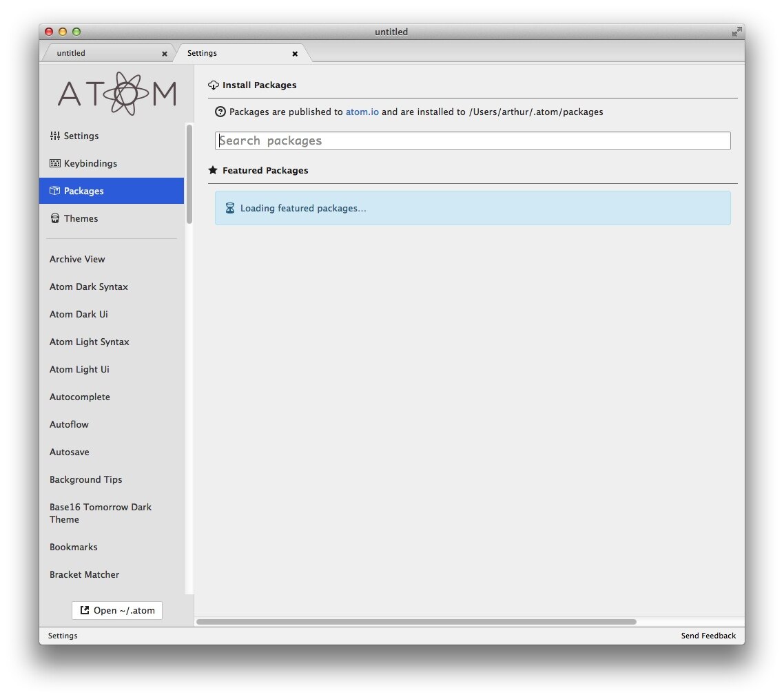The width and height of the screenshot is (784, 699).
Task: Close the Settings tab
Action: click(295, 54)
